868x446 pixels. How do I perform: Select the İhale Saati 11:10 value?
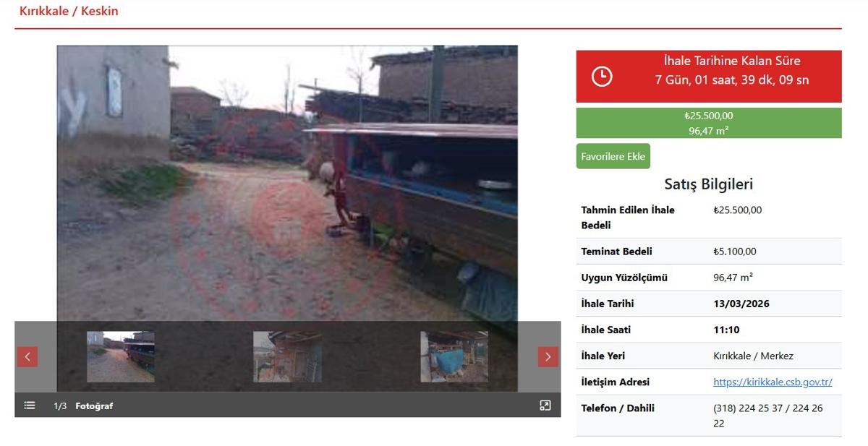tap(726, 330)
